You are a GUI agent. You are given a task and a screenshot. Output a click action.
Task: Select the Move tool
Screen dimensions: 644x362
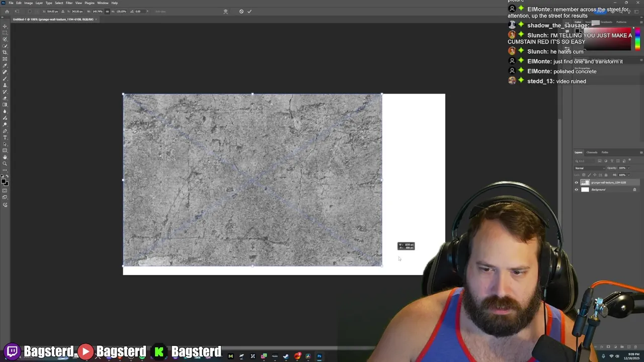5,26
